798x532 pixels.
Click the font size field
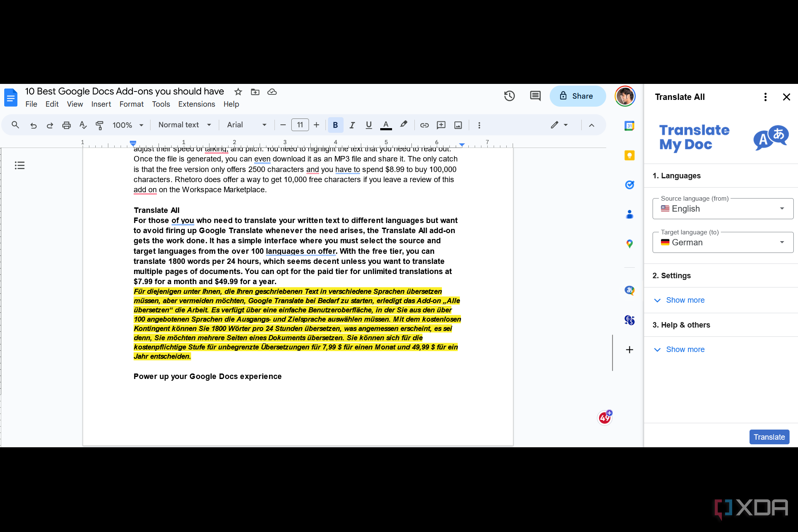[x=300, y=125]
